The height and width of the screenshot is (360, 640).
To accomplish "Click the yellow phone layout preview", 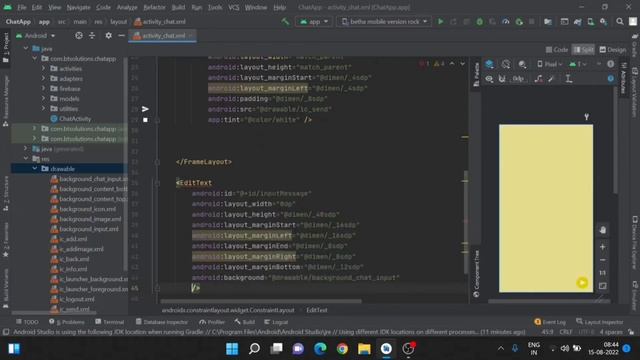I will click(546, 208).
